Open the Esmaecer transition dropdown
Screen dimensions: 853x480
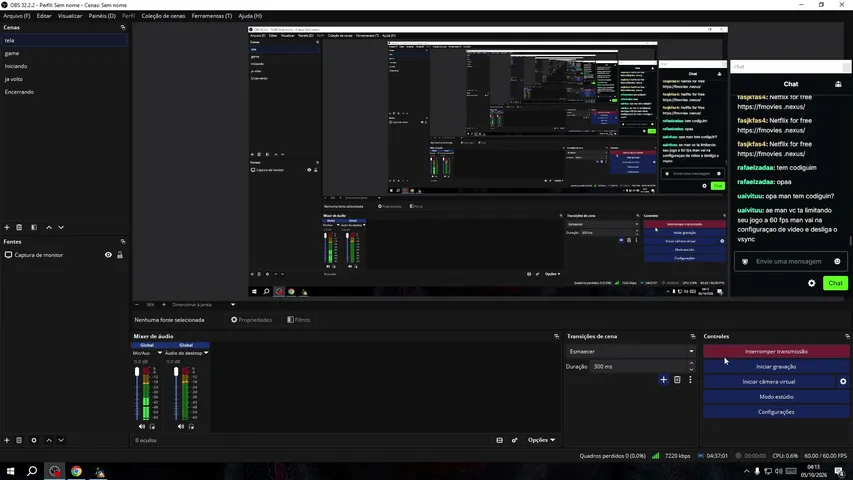click(631, 352)
